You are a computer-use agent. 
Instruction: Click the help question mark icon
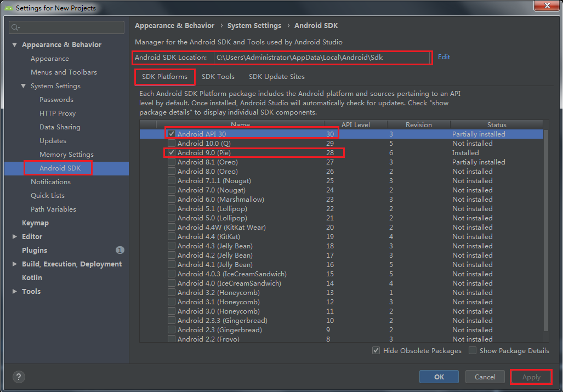coord(19,377)
